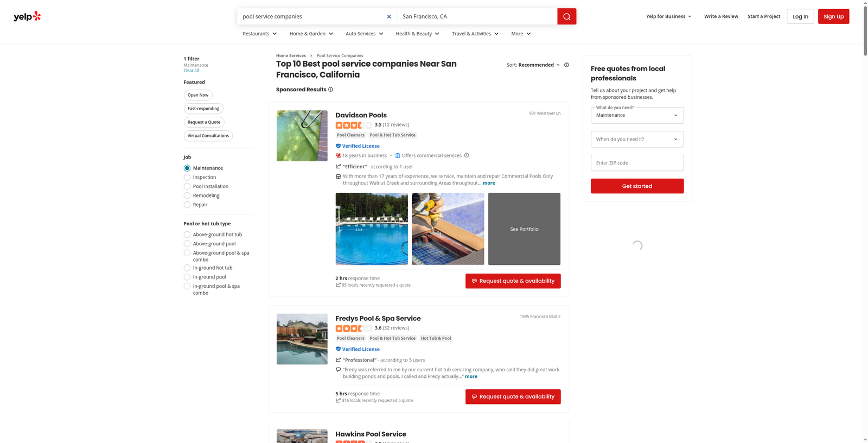Select the Maintenance job radio button
Screen dimensions: 868x443
[187, 168]
